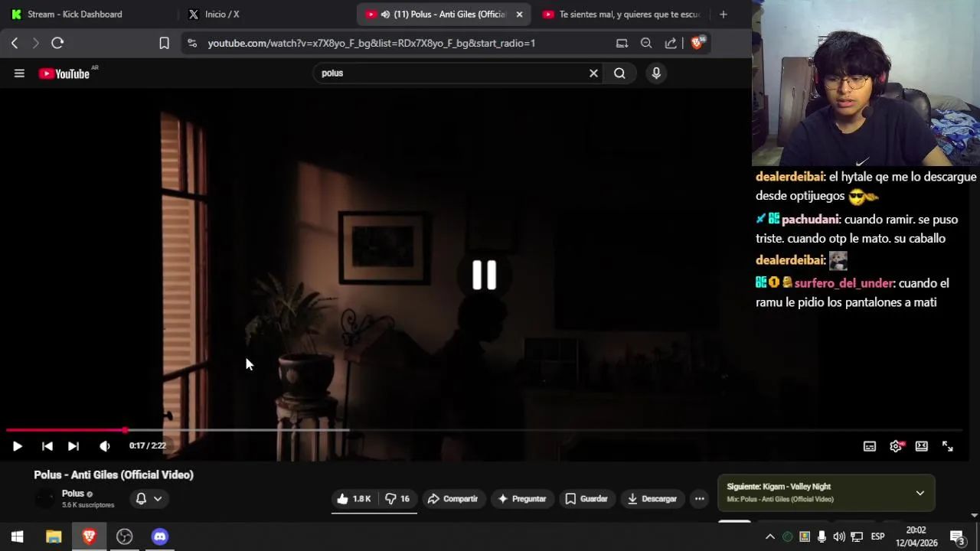The width and height of the screenshot is (980, 551).
Task: Enter fullscreen mode
Action: 948,446
